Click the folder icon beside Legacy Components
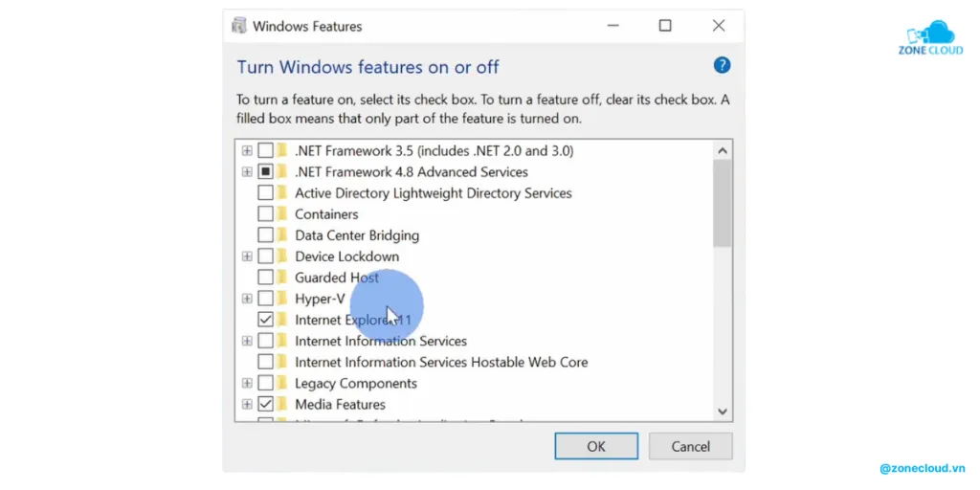 282,383
